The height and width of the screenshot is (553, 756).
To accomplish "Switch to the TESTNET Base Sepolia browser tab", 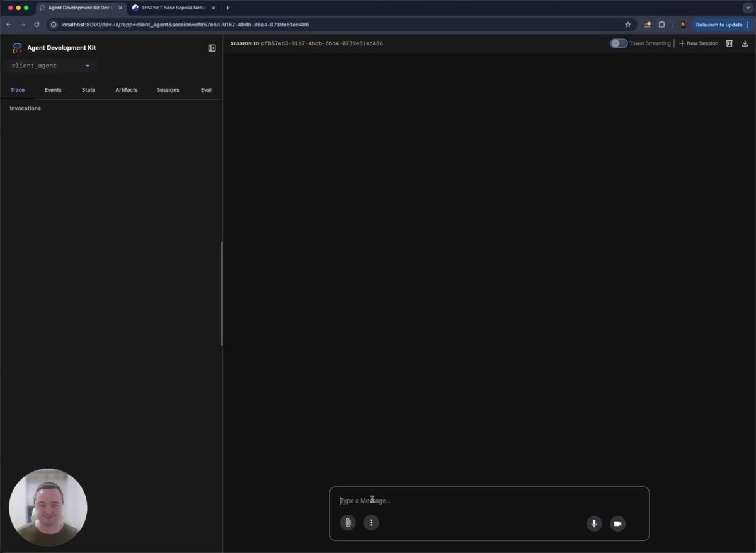I will [171, 8].
